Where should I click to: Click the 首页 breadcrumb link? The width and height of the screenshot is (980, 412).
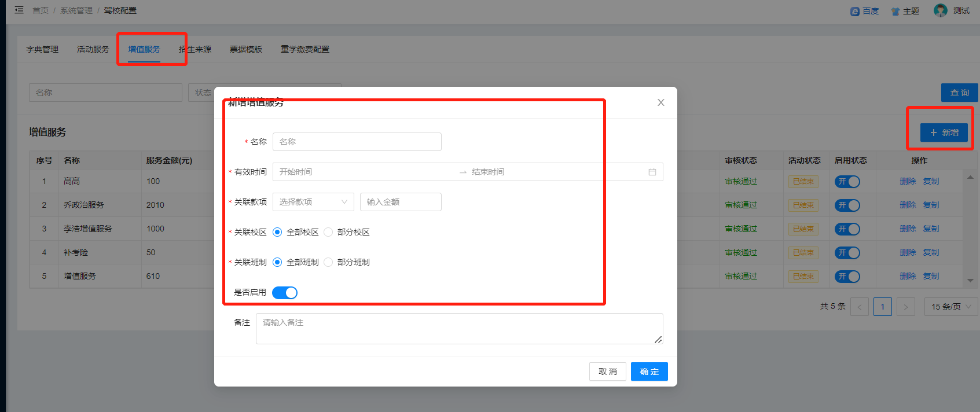coord(41,10)
